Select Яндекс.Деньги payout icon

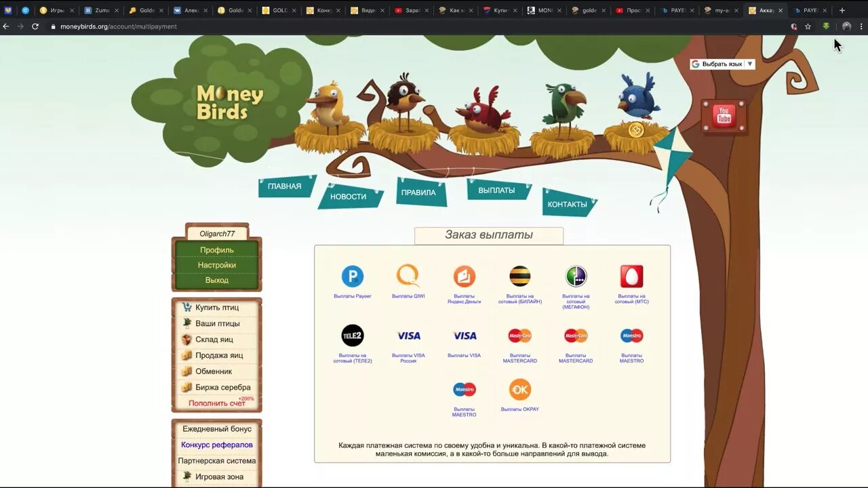click(465, 277)
